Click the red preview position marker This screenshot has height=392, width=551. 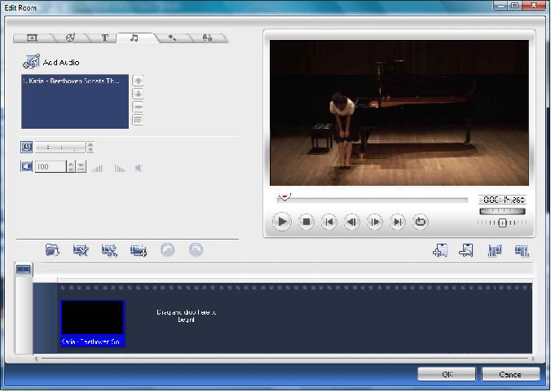click(284, 196)
